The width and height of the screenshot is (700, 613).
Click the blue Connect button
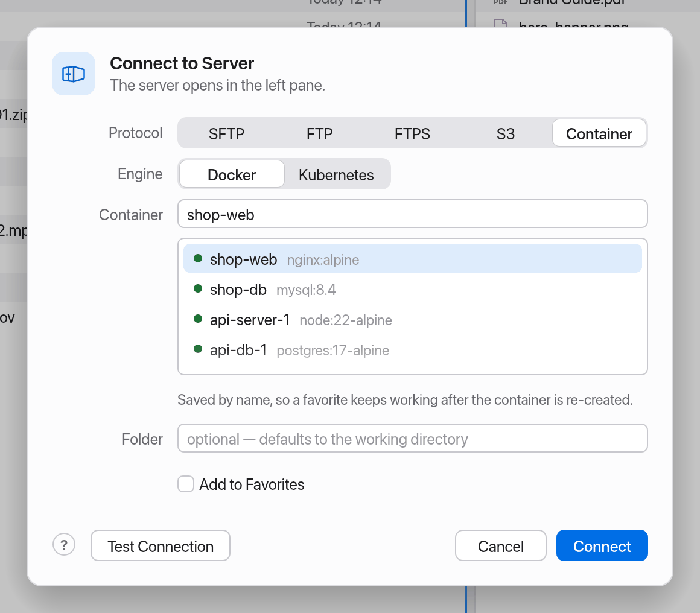click(602, 545)
